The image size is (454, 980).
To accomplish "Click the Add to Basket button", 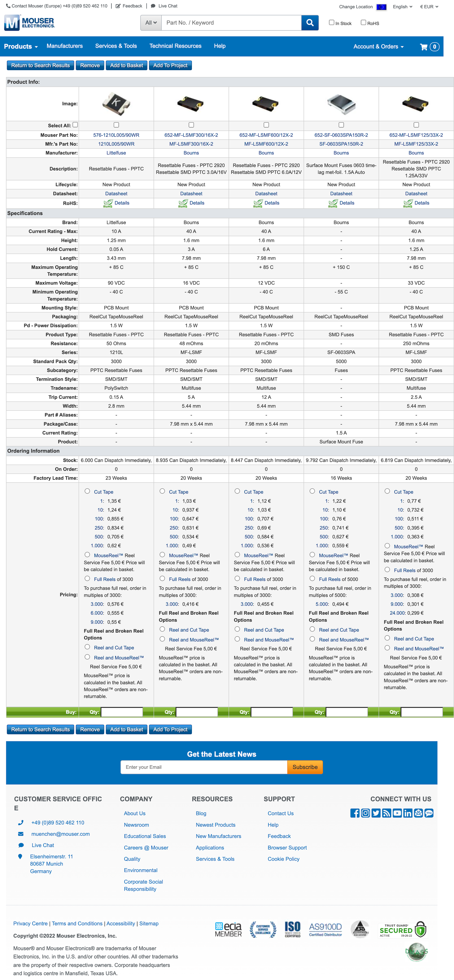I will (x=126, y=65).
